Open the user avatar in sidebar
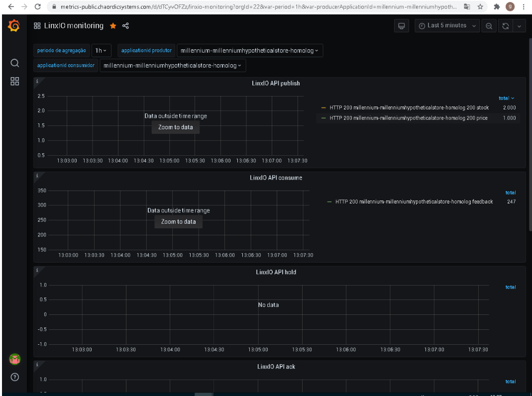Viewport: 532px width, 396px height. 14,359
